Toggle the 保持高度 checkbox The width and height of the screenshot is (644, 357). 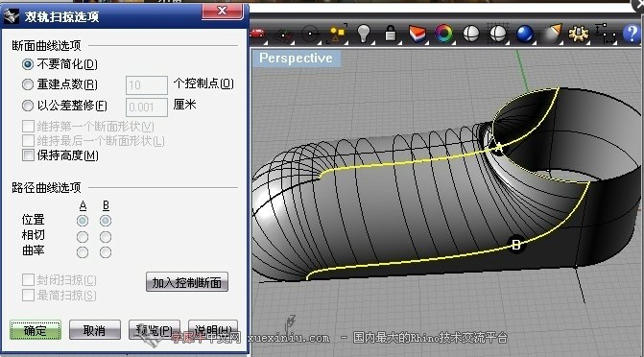click(28, 155)
